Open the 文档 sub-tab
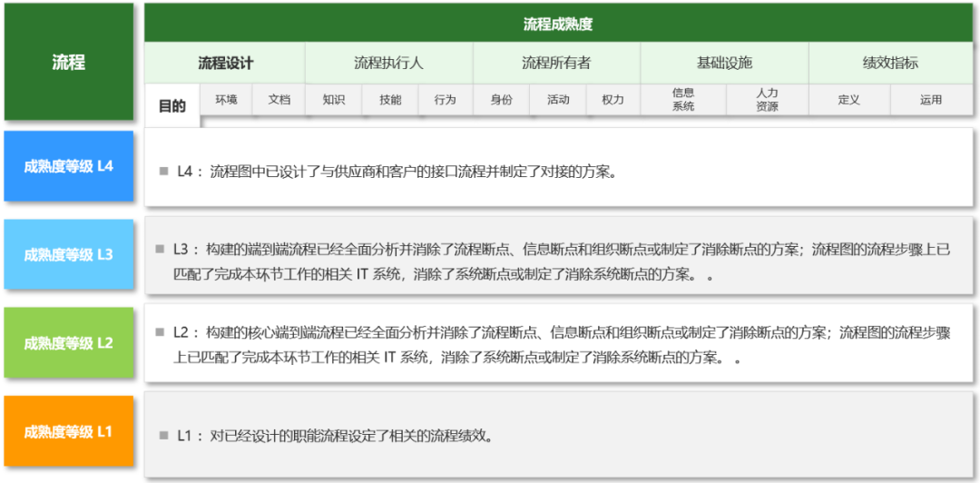The width and height of the screenshot is (980, 483). pyautogui.click(x=279, y=100)
